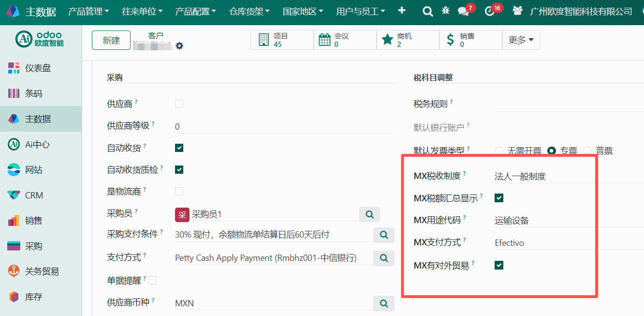Open Ai中心 in the sidebar
Screen dimensions: 644x316
pos(41,144)
